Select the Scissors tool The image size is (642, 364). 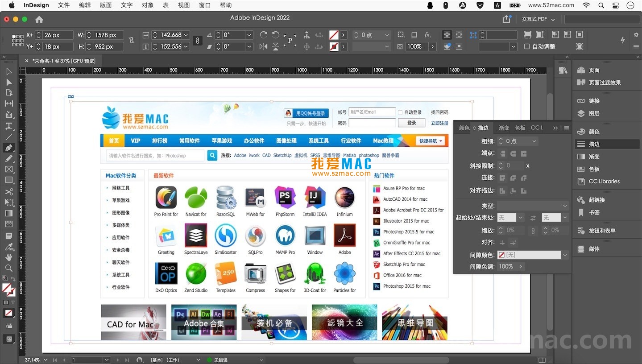[8, 191]
